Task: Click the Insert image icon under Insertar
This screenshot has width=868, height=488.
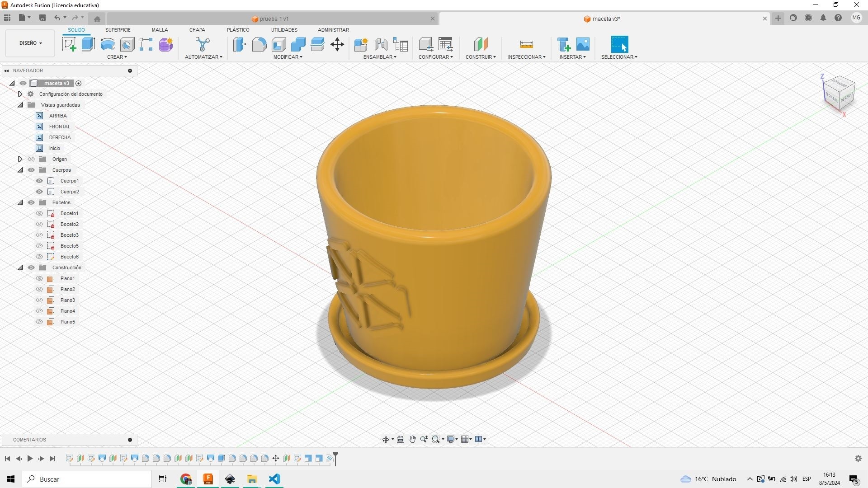Action: tap(583, 44)
